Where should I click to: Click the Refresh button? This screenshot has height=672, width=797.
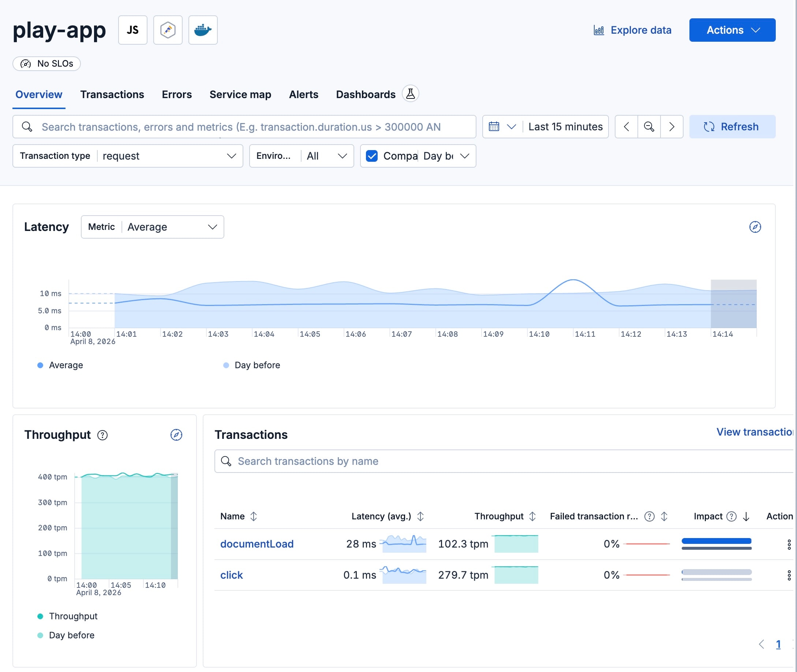(x=732, y=127)
